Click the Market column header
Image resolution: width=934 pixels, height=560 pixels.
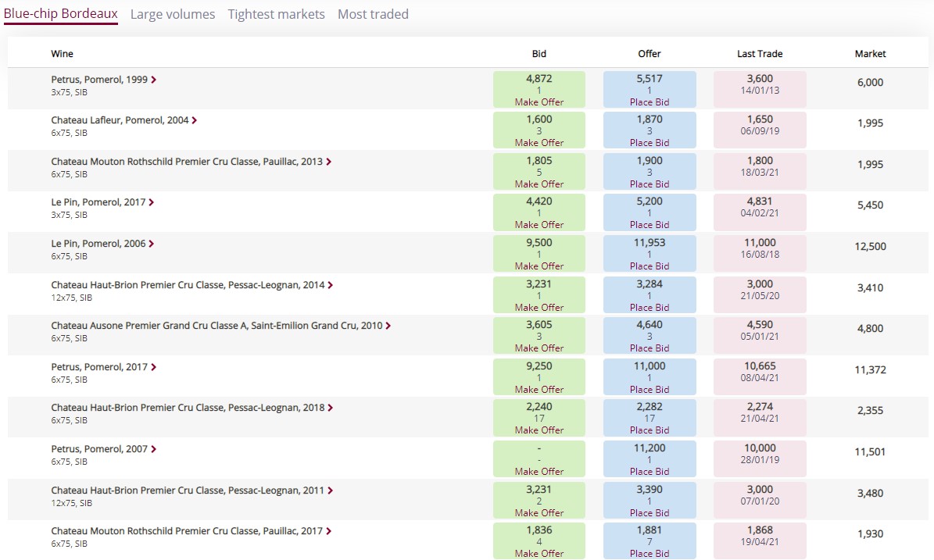[x=870, y=54]
